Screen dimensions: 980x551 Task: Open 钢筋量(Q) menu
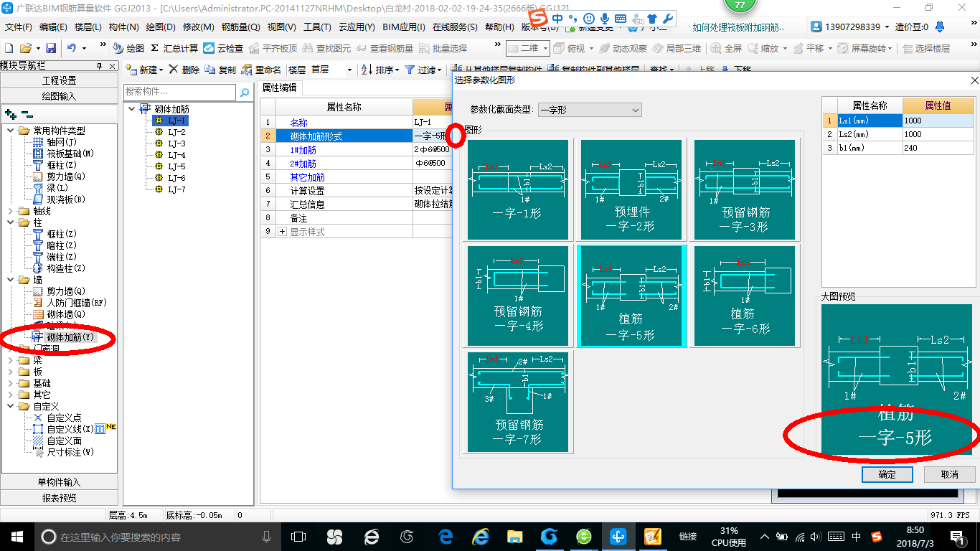pyautogui.click(x=240, y=27)
